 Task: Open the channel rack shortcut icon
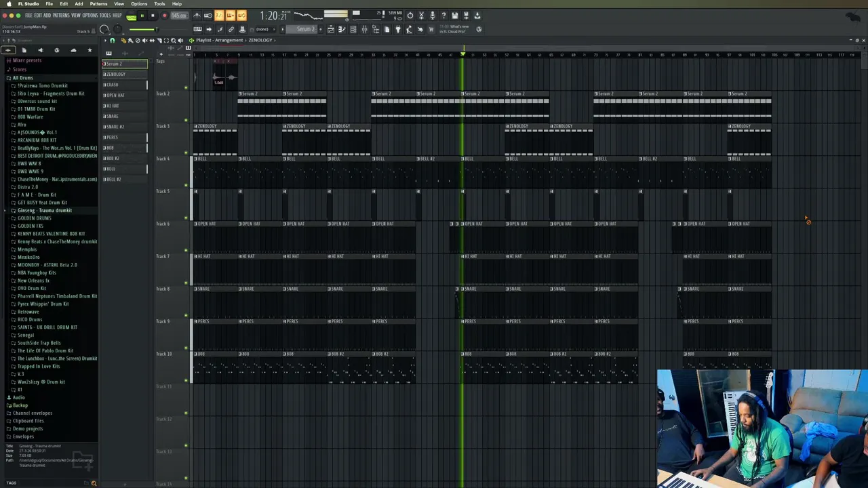pos(353,29)
